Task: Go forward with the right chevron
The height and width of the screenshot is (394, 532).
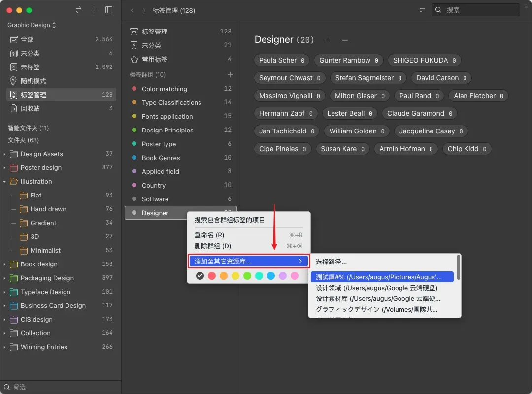Action: 144,10
